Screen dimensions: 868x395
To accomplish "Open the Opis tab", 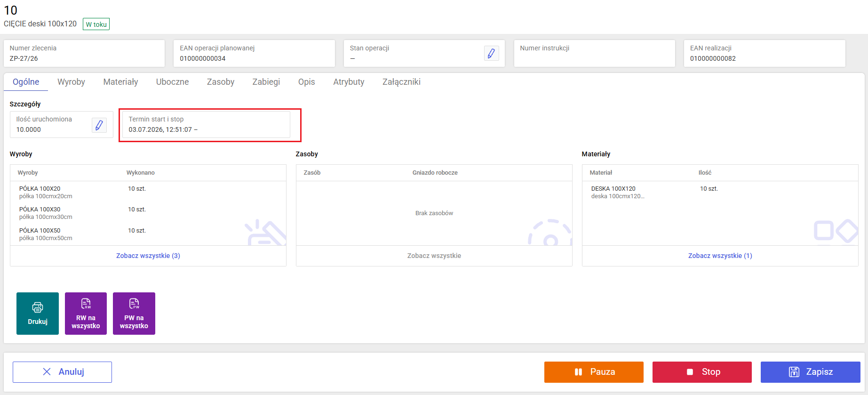I will [306, 82].
